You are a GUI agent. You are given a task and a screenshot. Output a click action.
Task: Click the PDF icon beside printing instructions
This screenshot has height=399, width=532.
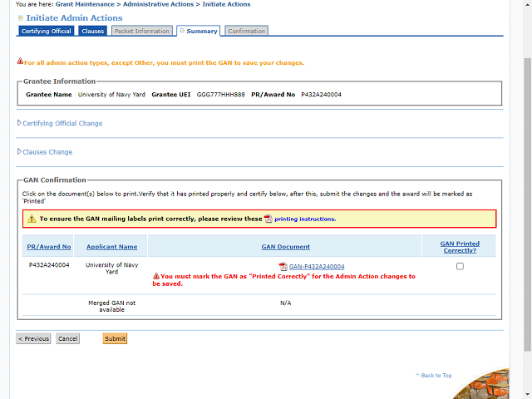268,219
